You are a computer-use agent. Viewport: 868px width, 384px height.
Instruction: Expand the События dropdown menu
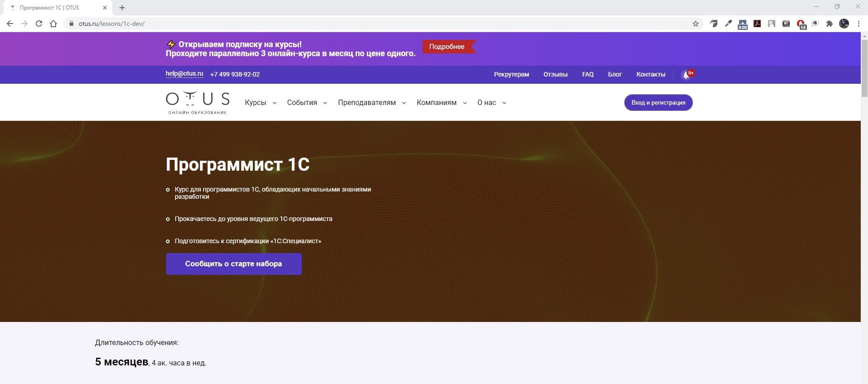click(x=307, y=103)
